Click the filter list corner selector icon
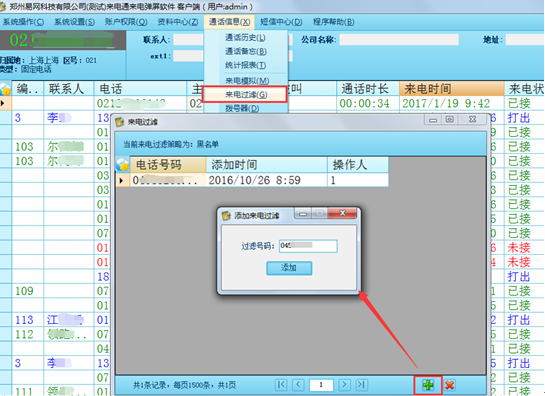This screenshot has width=545, height=396. tap(123, 164)
